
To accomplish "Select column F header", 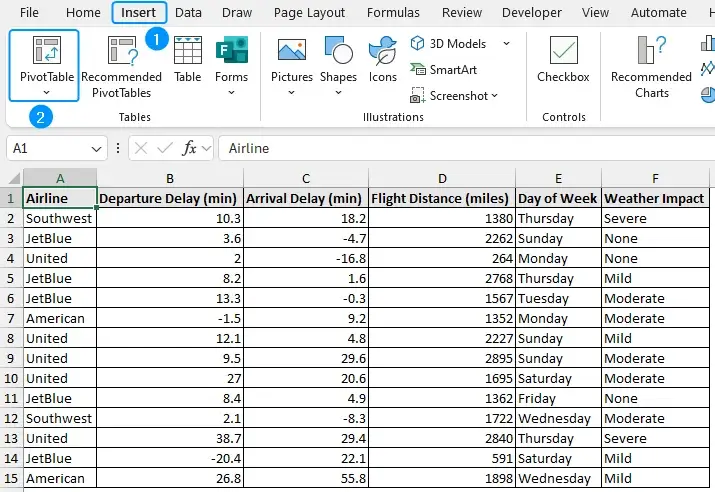I will point(655,178).
